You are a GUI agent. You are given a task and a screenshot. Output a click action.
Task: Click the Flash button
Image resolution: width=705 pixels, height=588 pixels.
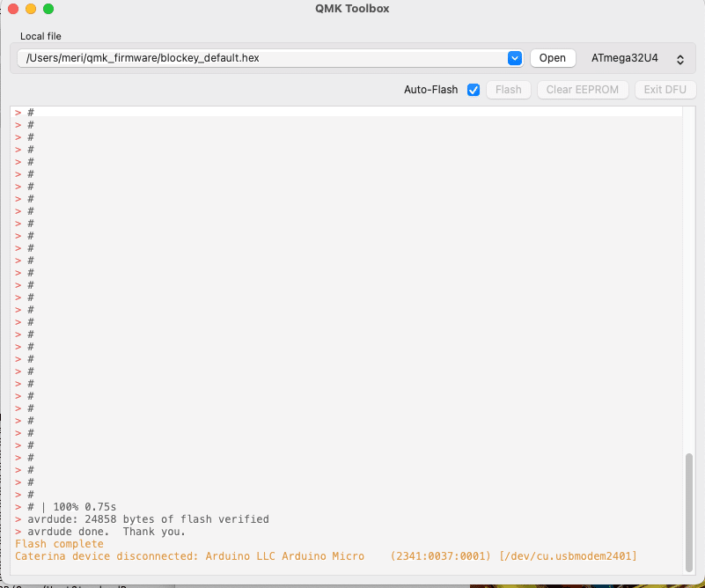(x=509, y=90)
